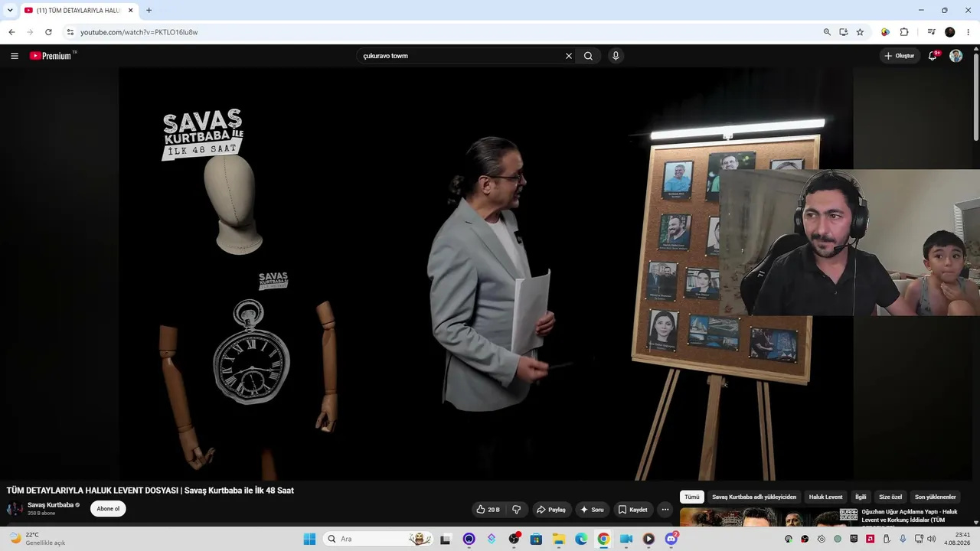Click the Kaydet save button

coord(633,510)
